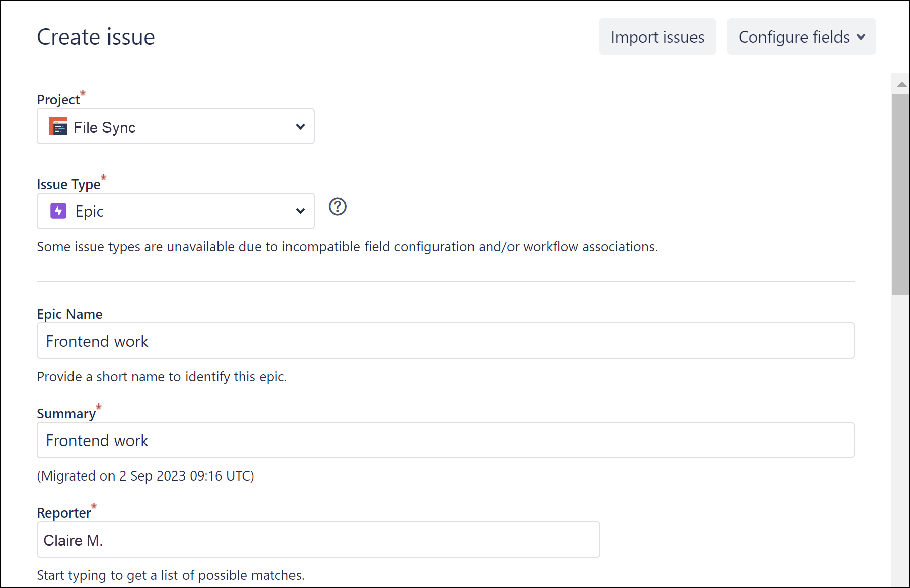This screenshot has height=588, width=910.
Task: Click the Issue Type dropdown chevron arrow
Action: point(300,211)
